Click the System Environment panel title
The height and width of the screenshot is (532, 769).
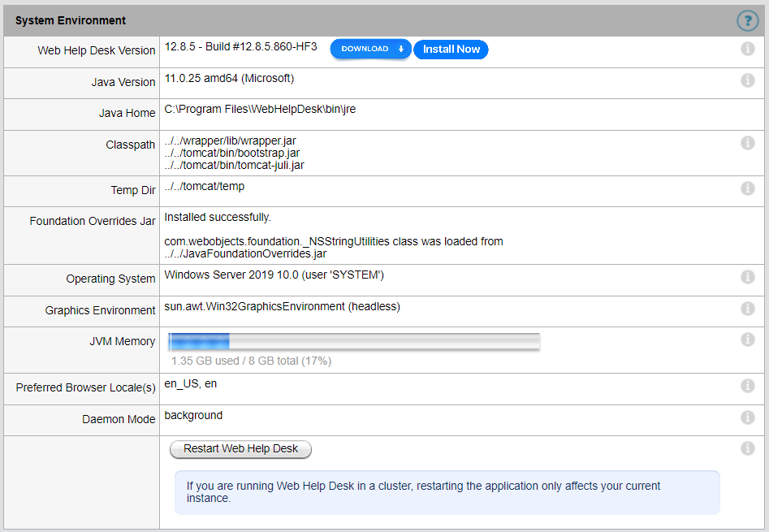pos(71,20)
